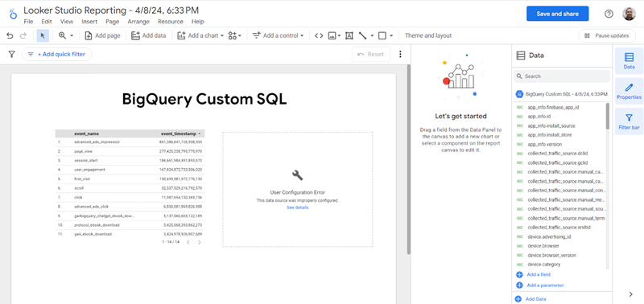The width and height of the screenshot is (644, 304).
Task: Click Add quick filter
Action: 56,54
